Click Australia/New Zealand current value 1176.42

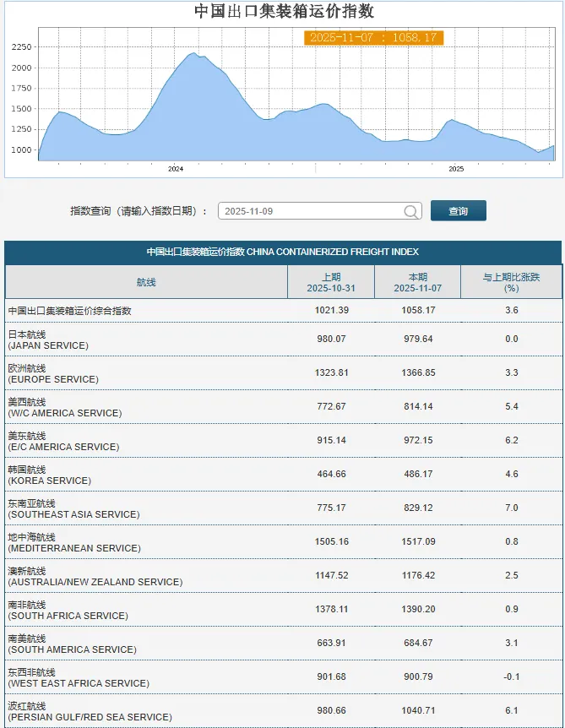418,575
